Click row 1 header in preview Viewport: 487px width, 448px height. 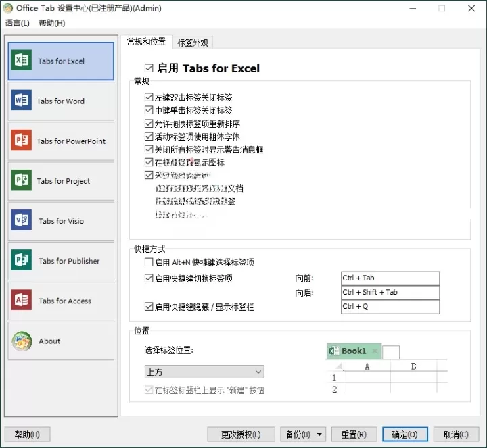[335, 378]
